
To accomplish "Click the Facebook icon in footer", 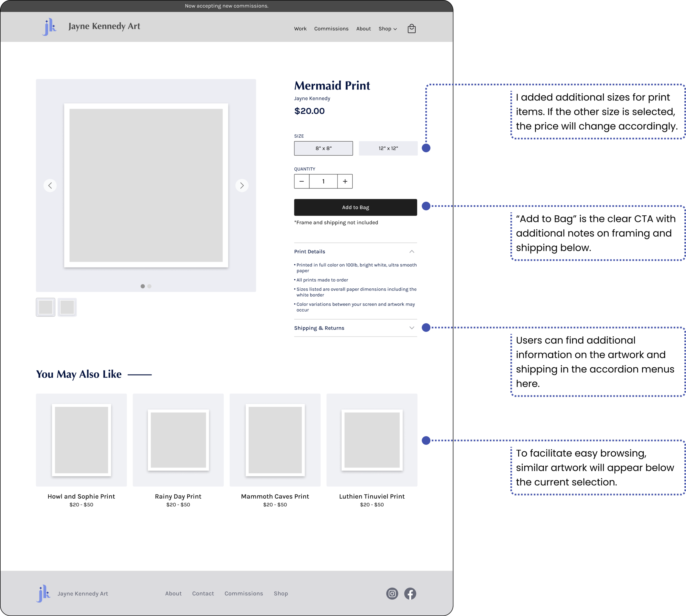I will coord(410,593).
